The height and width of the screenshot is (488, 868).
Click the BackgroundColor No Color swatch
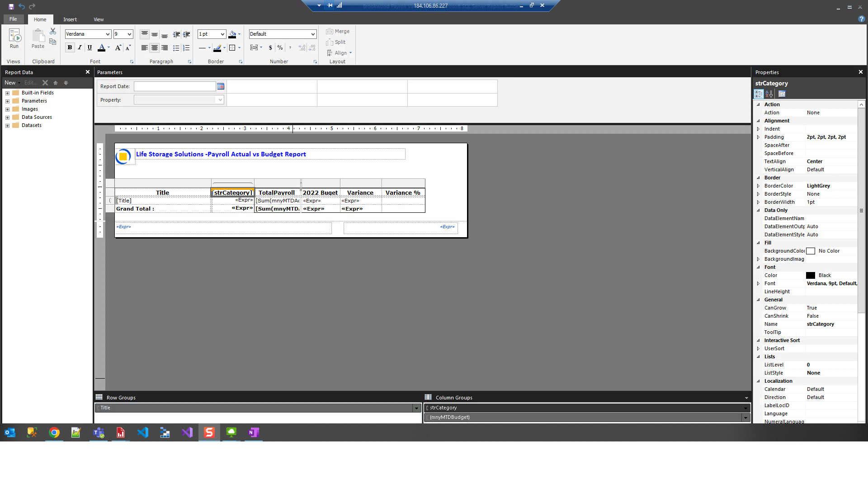coord(811,251)
